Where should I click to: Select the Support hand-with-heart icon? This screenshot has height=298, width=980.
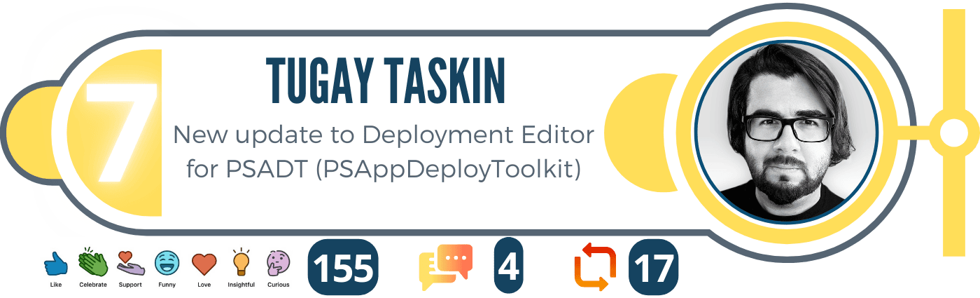130,263
